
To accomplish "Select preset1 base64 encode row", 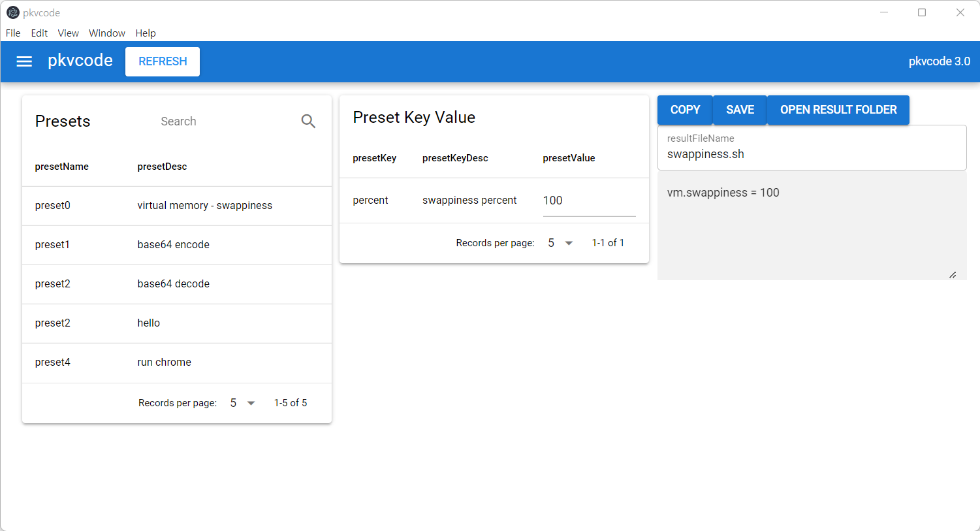I will coord(177,245).
